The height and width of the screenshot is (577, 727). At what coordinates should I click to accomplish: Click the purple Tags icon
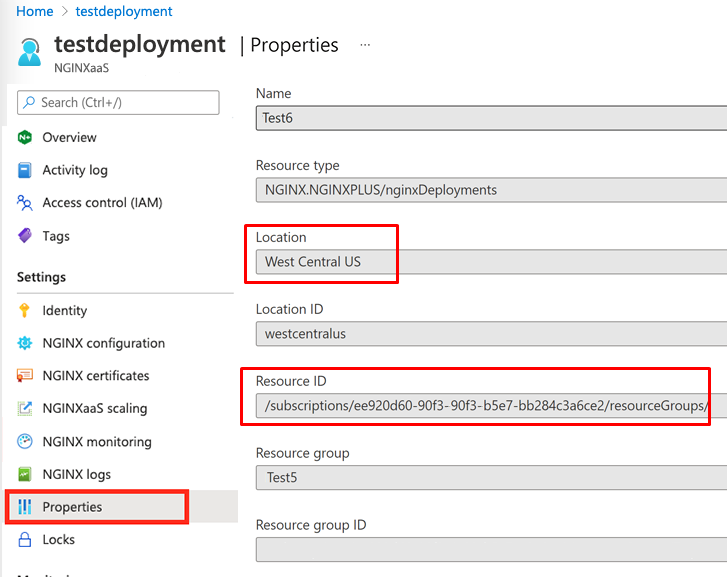point(25,236)
